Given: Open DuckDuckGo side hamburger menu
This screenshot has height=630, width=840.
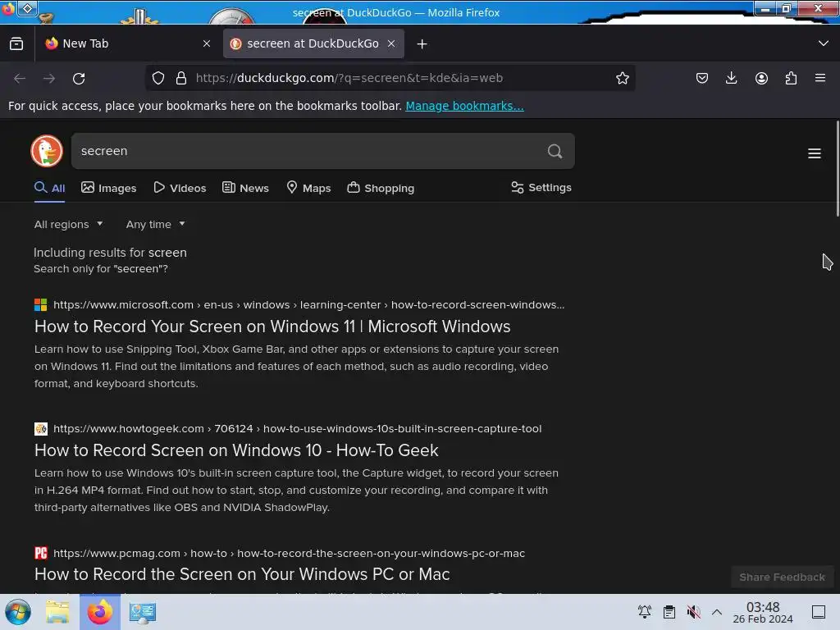Looking at the screenshot, I should [x=815, y=153].
